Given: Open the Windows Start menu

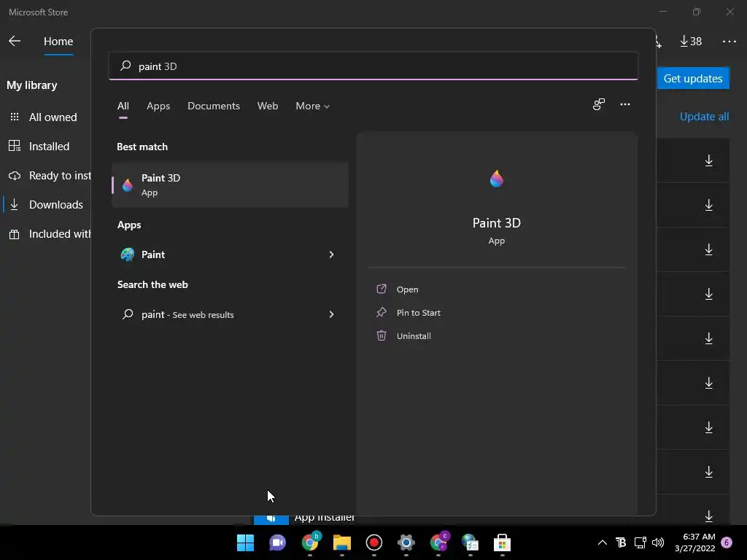Looking at the screenshot, I should point(245,542).
